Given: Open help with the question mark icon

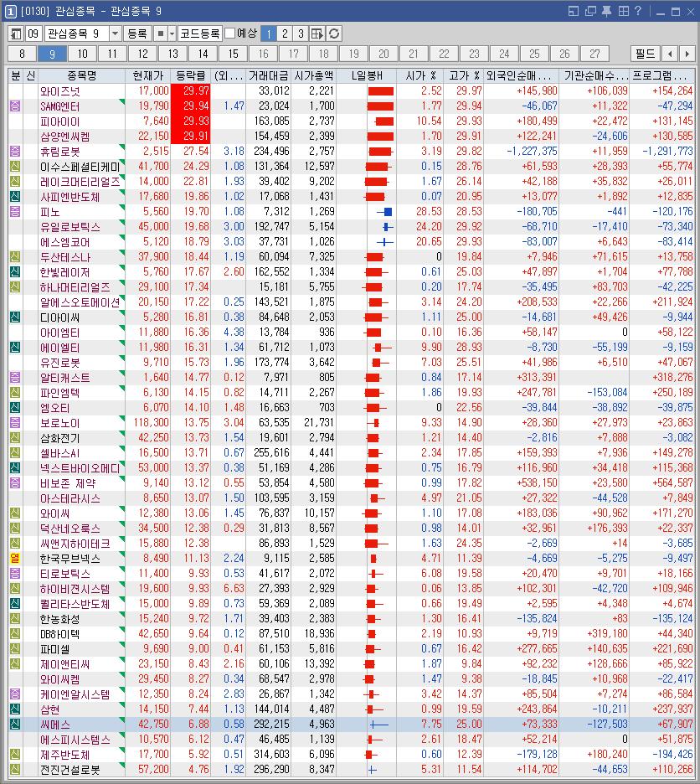Looking at the screenshot, I should point(638,11).
